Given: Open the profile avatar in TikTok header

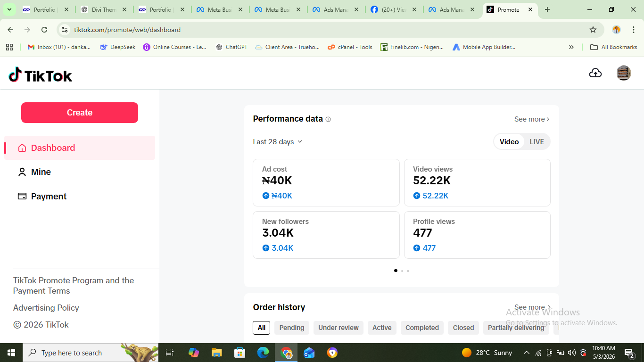Looking at the screenshot, I should click(x=624, y=73).
